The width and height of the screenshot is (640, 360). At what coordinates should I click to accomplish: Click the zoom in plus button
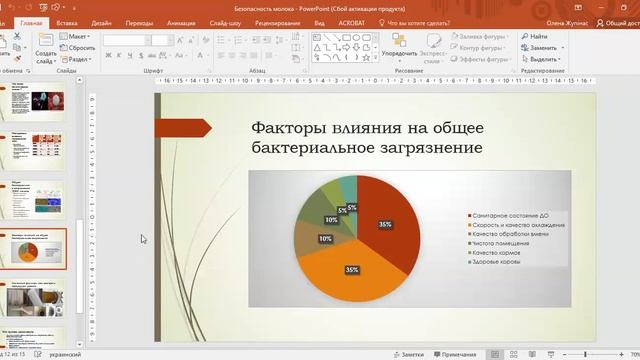coord(621,354)
